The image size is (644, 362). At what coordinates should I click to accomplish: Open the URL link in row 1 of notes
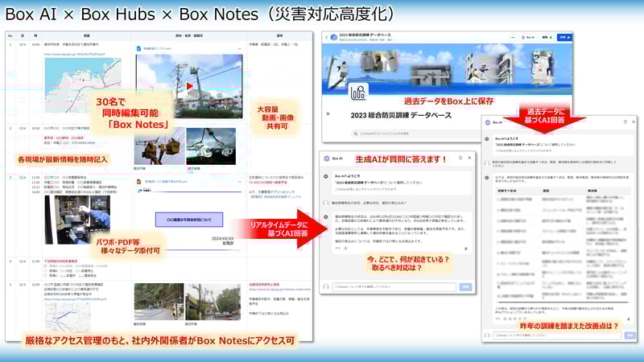[74, 54]
